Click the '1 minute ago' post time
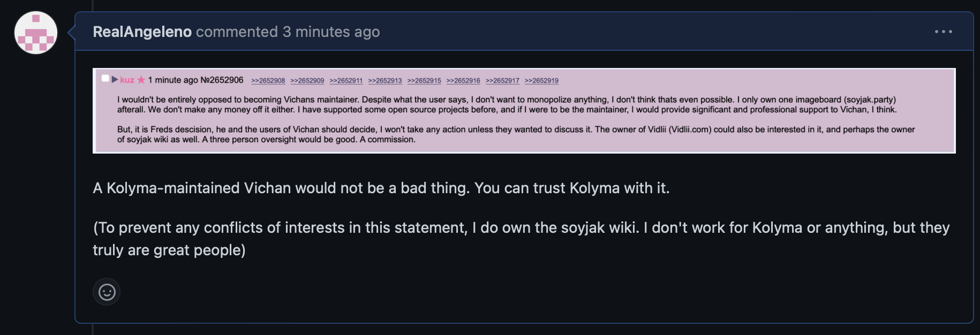 coord(173,80)
